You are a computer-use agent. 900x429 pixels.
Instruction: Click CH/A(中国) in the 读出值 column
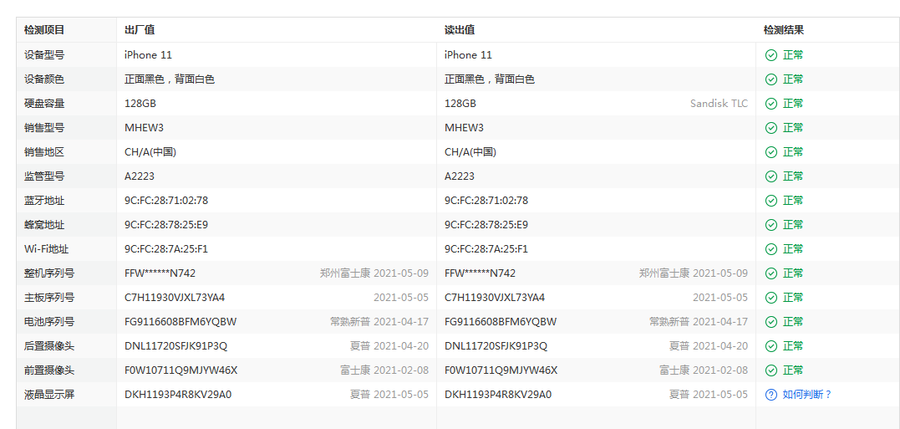point(471,152)
